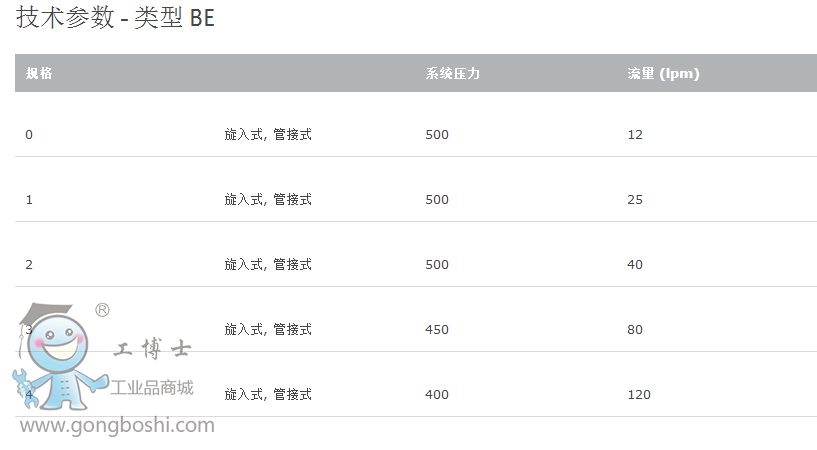Click the 工业品商城 watermark text
817x450 pixels.
click(152, 388)
